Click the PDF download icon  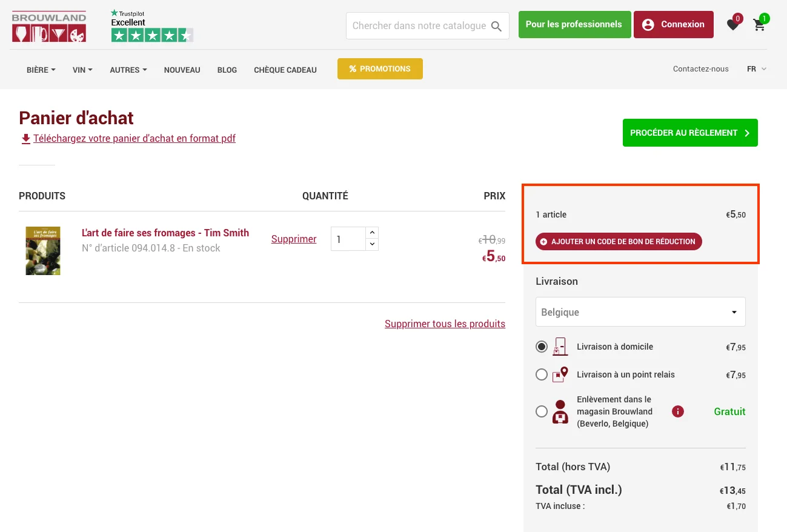25,138
